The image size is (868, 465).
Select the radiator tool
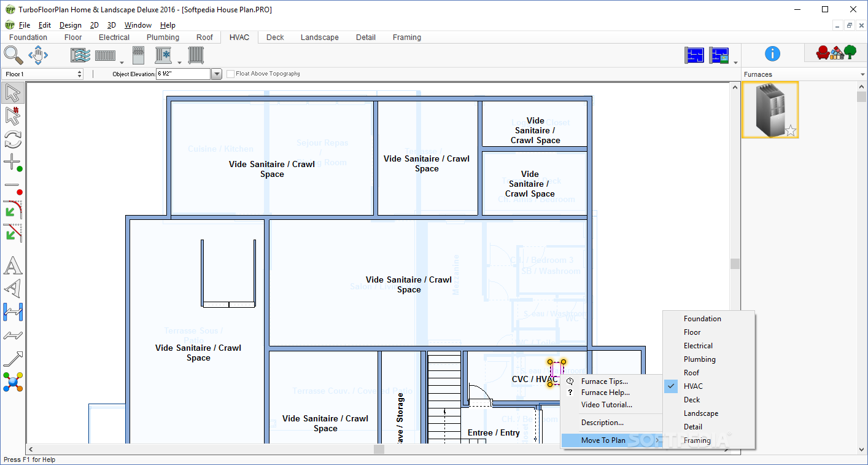pyautogui.click(x=196, y=56)
